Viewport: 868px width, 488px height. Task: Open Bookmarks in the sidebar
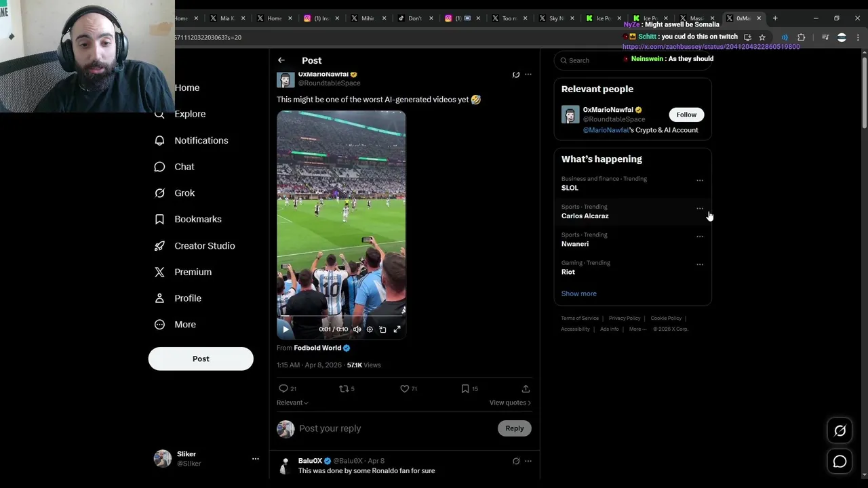coord(189,220)
